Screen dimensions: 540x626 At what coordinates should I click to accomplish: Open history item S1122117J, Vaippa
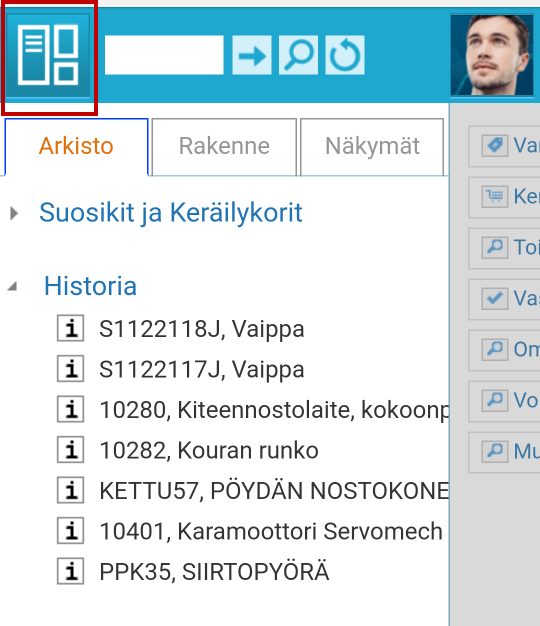point(202,370)
